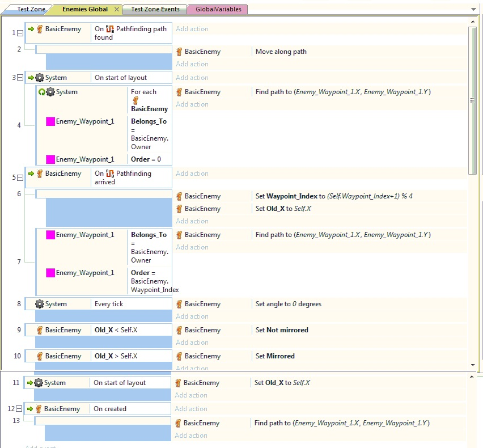This screenshot has height=448, width=483.
Task: Click 'Add action' in event 5 row
Action: point(192,174)
